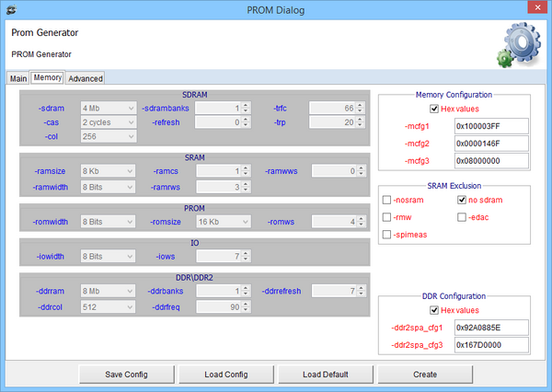Image resolution: width=552 pixels, height=392 pixels.
Task: Click the -refresh spinner field
Action: click(223, 122)
